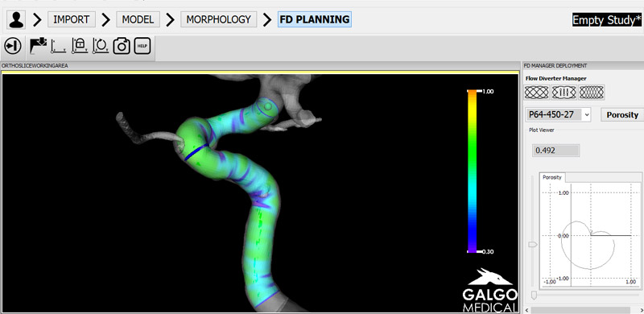
Task: Click the flag with download arrow icon
Action: tap(38, 46)
